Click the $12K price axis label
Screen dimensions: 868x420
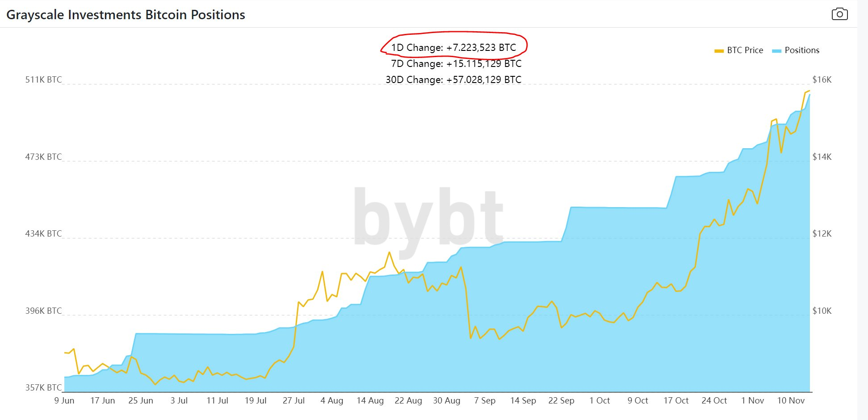(x=822, y=233)
